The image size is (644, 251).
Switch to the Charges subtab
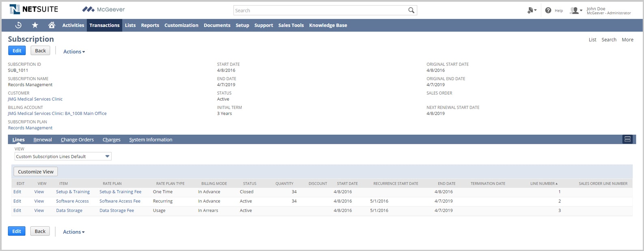111,140
